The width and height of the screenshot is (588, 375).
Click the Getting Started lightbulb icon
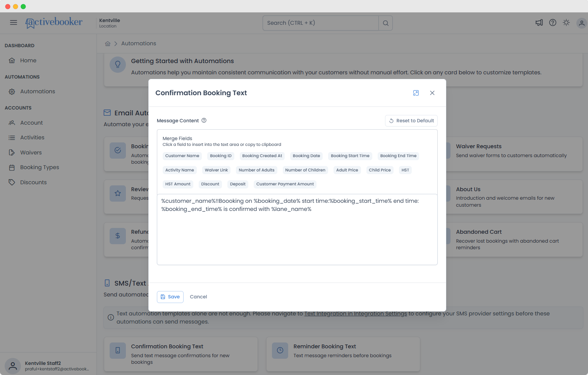118,64
